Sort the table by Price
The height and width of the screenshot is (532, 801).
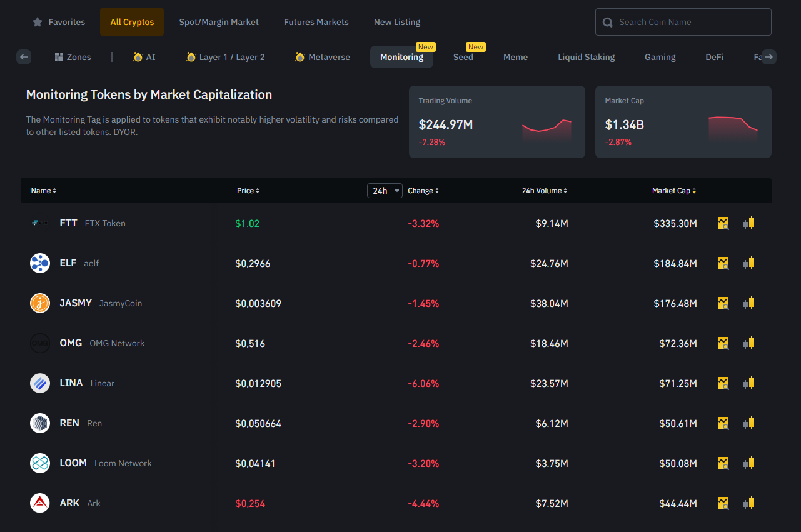[248, 191]
